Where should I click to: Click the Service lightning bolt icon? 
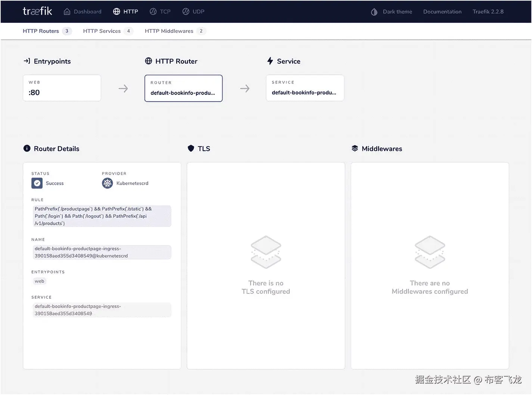point(270,61)
